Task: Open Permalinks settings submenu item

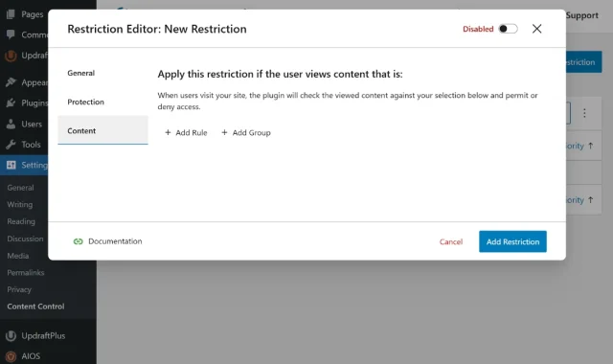Action: [26, 272]
